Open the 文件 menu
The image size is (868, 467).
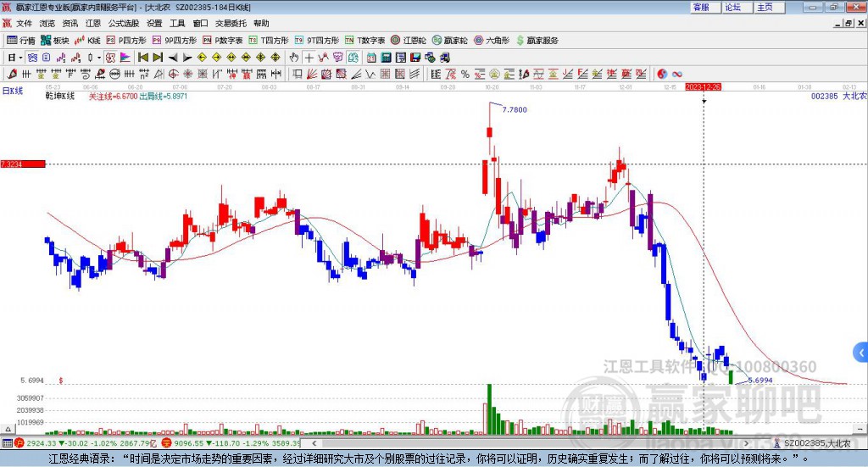pos(24,23)
